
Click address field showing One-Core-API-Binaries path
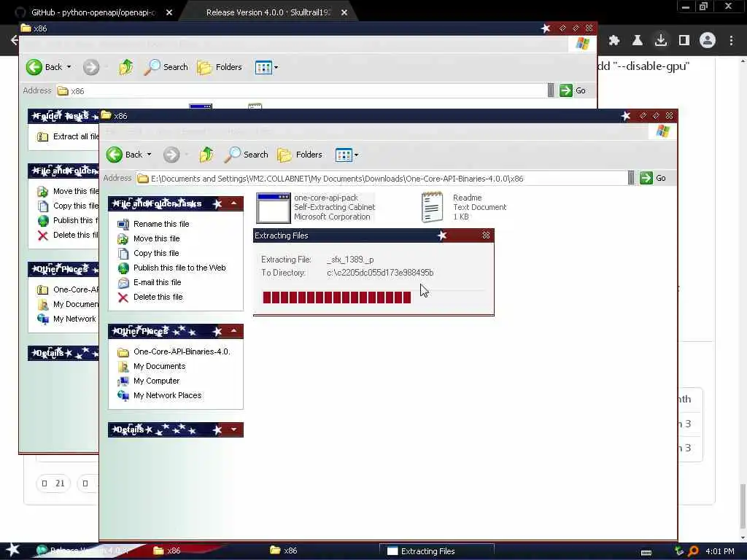(x=381, y=179)
